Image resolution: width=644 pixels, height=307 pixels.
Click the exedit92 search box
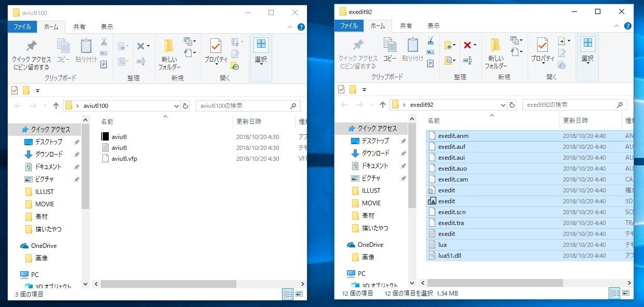point(574,105)
